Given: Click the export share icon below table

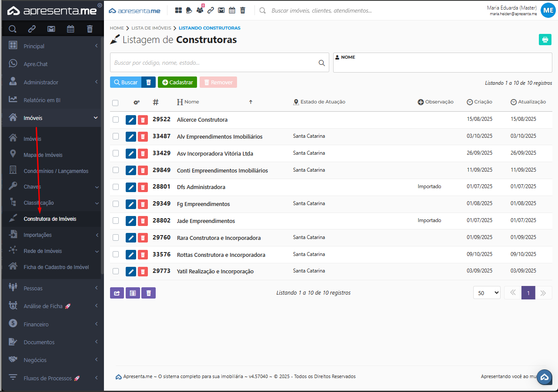Looking at the screenshot, I should (117, 293).
